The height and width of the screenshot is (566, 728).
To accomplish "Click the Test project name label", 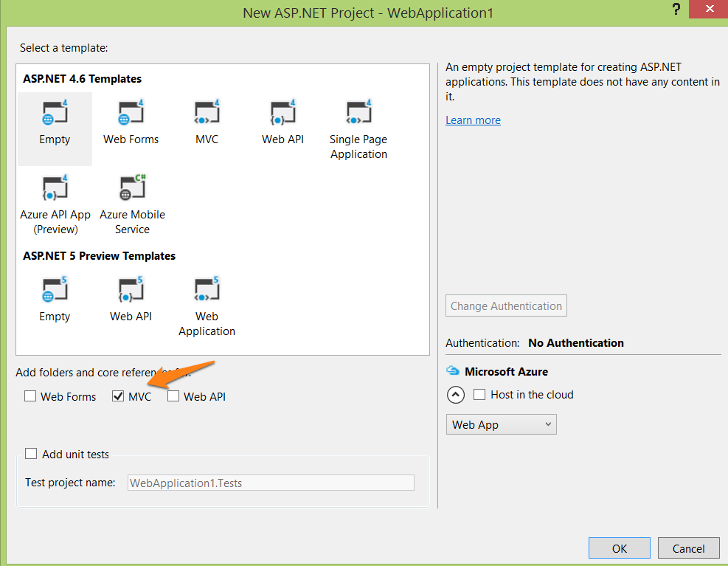I will (x=70, y=483).
